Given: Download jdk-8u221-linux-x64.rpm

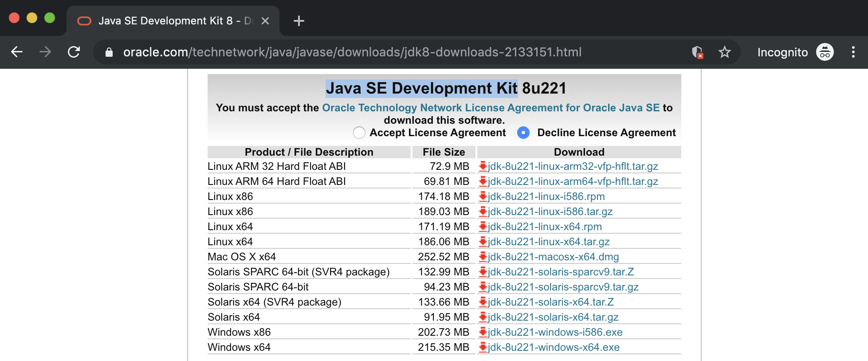Looking at the screenshot, I should 545,227.
